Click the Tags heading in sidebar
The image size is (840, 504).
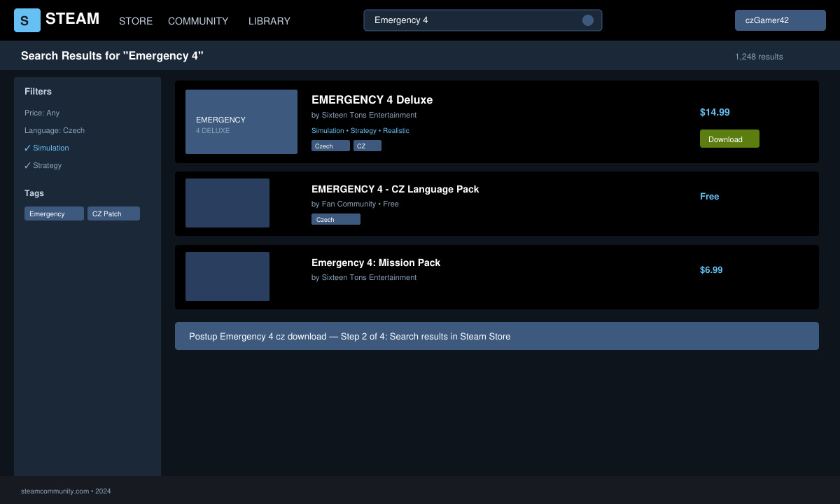[34, 193]
